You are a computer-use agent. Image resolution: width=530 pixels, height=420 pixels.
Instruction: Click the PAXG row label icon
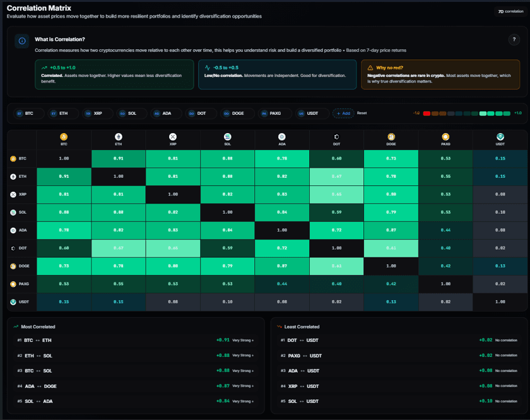(x=13, y=284)
